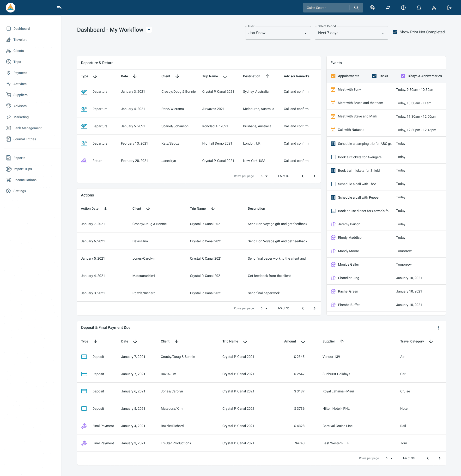Go to Bank Management in sidebar

coord(27,128)
